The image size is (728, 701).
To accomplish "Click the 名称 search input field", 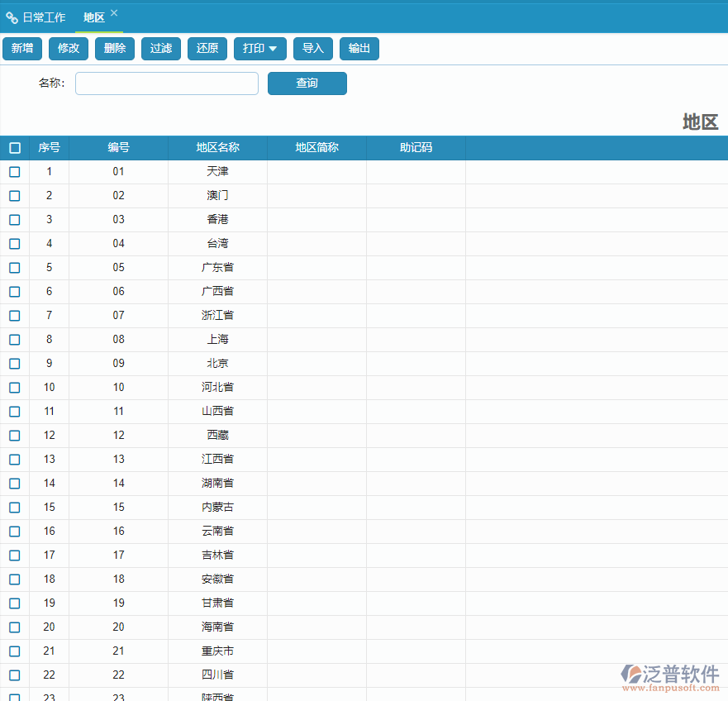I will (167, 83).
